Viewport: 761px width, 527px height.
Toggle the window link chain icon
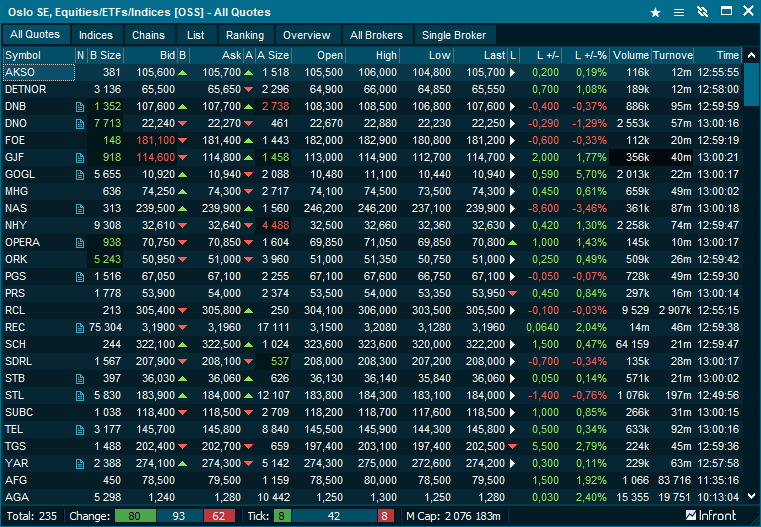click(702, 12)
